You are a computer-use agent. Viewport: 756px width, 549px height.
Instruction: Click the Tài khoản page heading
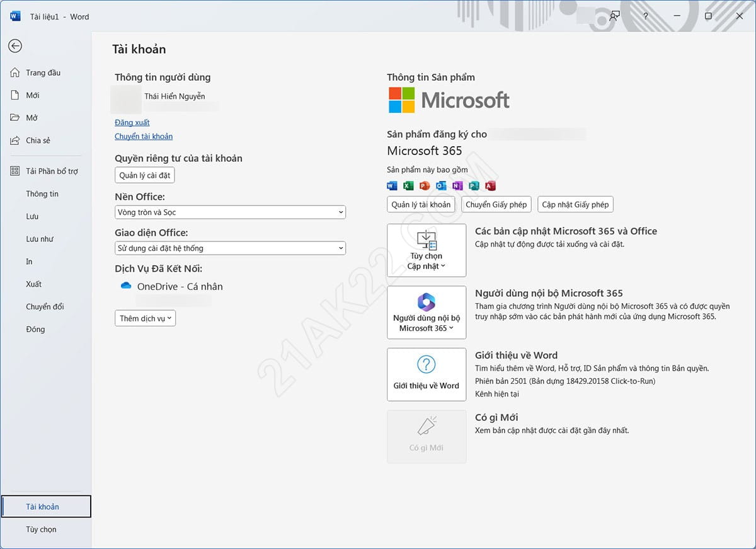[139, 49]
